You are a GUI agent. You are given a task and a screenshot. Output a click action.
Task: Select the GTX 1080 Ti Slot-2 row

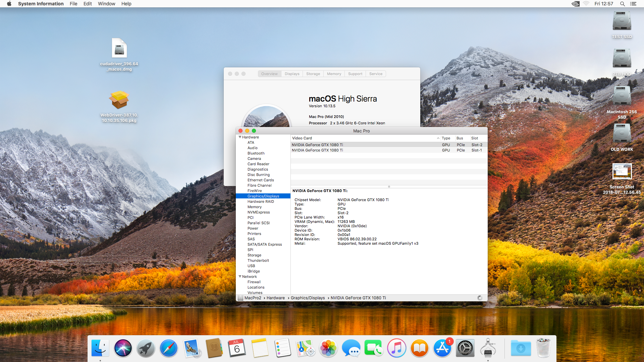[389, 145]
